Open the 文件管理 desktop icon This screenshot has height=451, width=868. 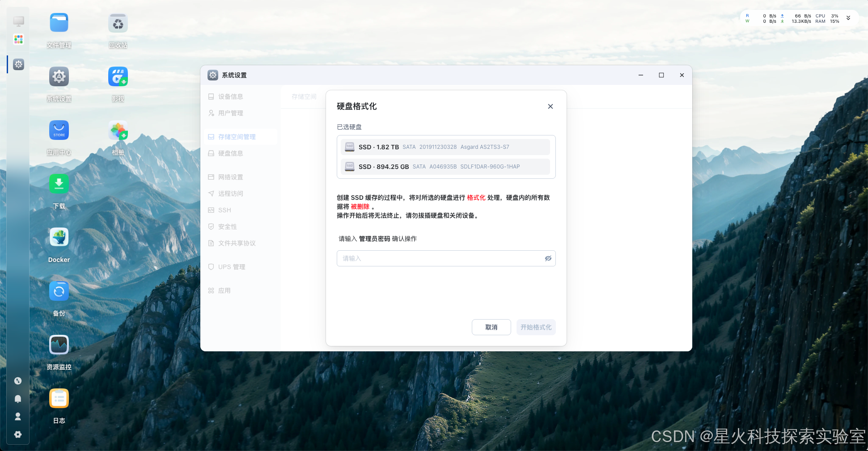[59, 23]
